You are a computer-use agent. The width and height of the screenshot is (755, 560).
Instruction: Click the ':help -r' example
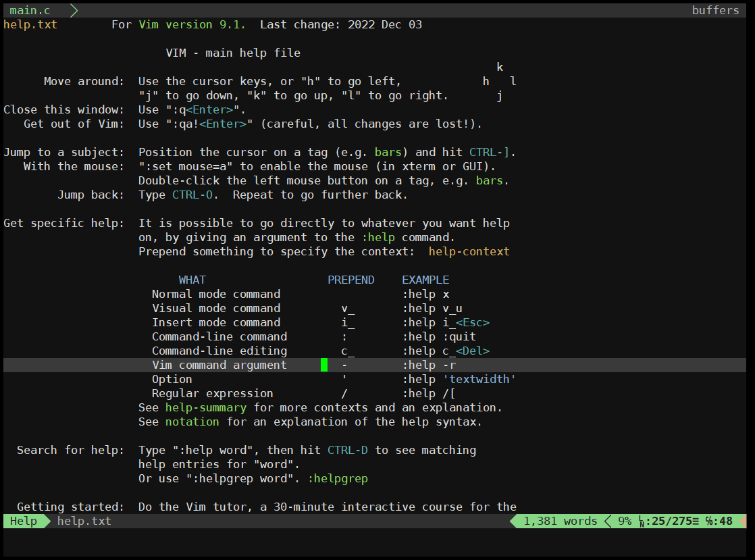click(x=429, y=365)
